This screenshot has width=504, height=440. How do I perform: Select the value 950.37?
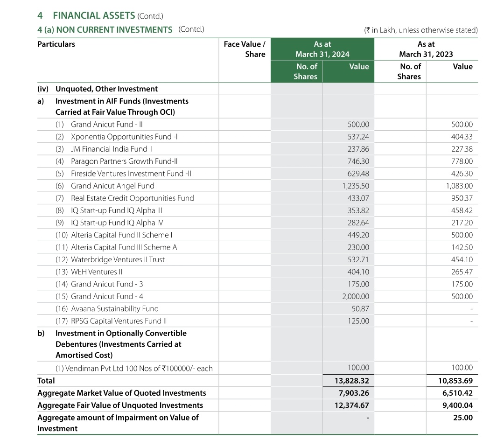tap(462, 198)
